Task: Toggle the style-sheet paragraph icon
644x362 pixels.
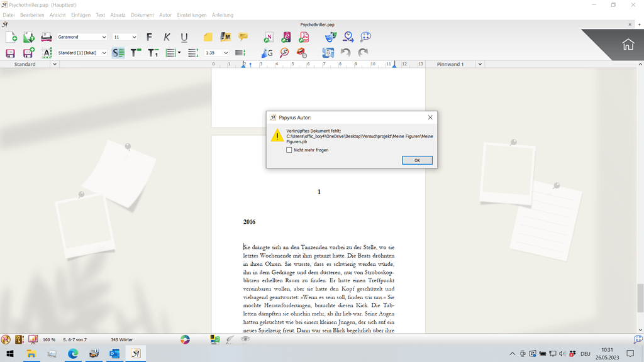Action: tap(118, 53)
